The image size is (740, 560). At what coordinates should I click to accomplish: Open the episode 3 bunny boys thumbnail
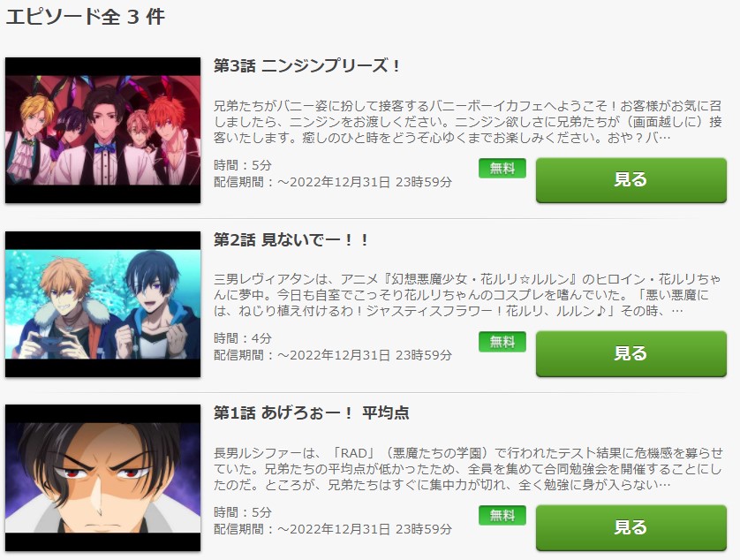point(103,131)
